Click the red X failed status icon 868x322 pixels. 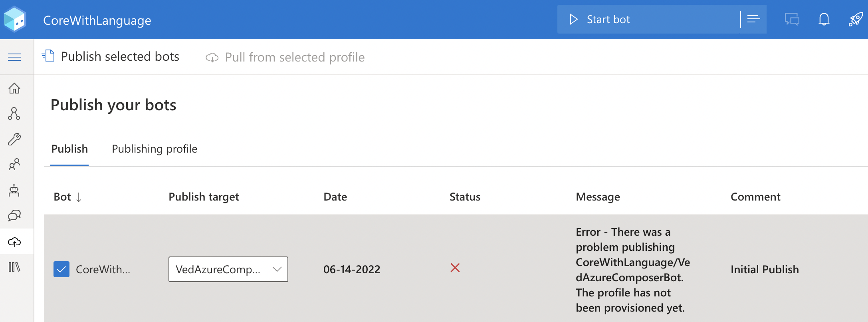click(455, 268)
